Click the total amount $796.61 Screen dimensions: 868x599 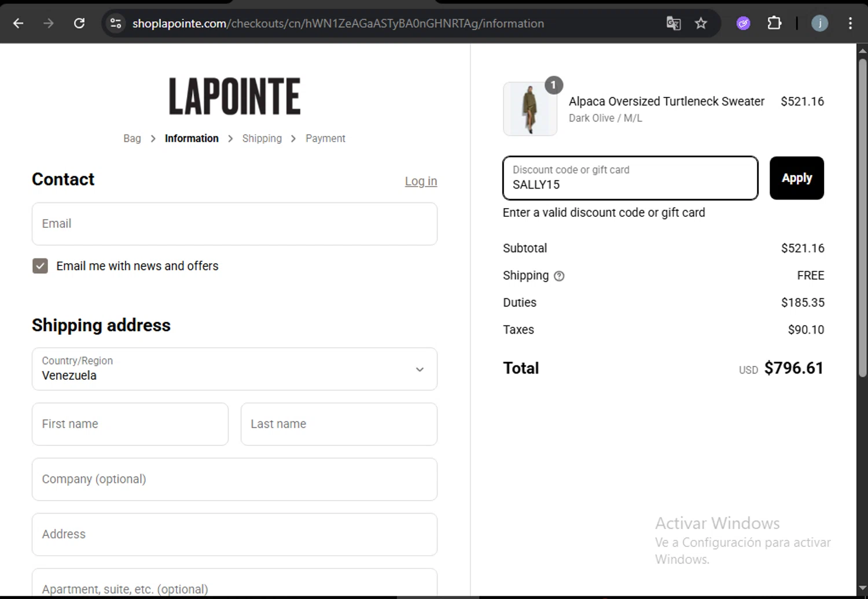point(793,368)
